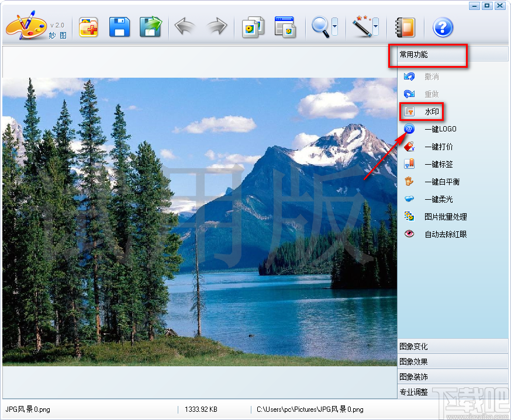
Task: Run 自动去除红眼 red-eye removal
Action: (446, 234)
